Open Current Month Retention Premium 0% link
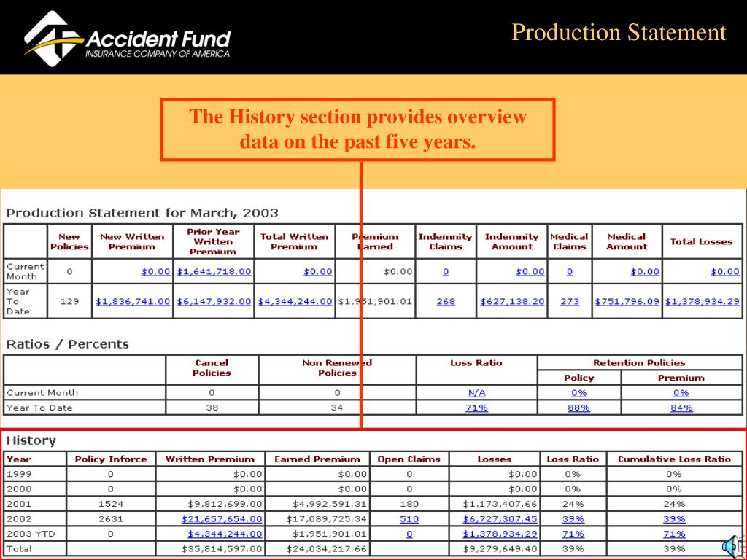 click(x=681, y=393)
